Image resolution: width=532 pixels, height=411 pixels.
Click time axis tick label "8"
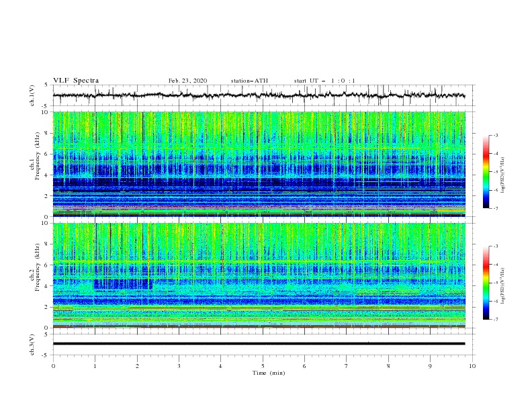pyautogui.click(x=388, y=366)
